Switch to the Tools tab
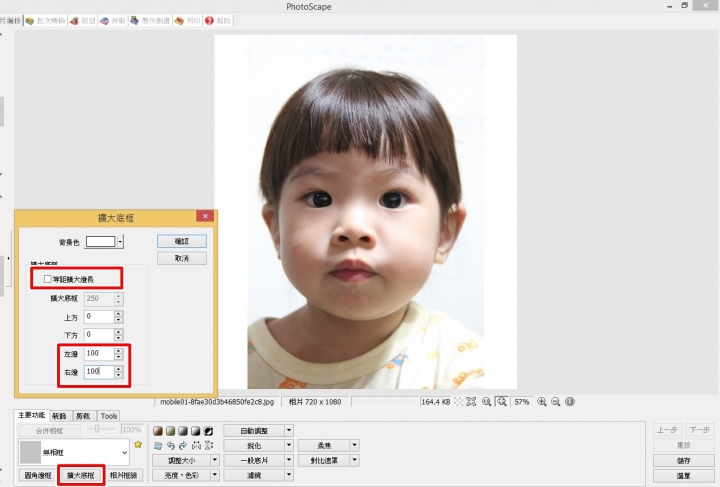The width and height of the screenshot is (720, 487). click(x=109, y=416)
